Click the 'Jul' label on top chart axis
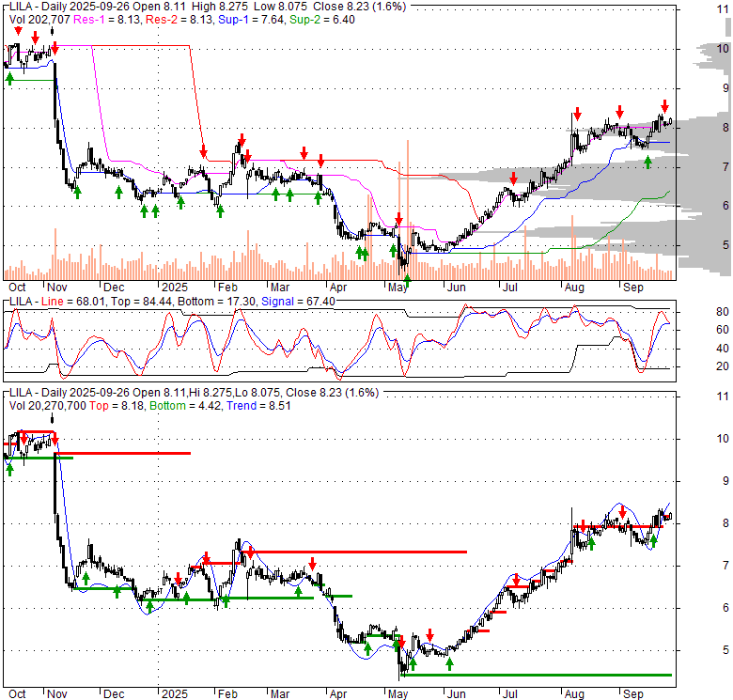Viewport: 733px width, 700px height. coord(509,288)
